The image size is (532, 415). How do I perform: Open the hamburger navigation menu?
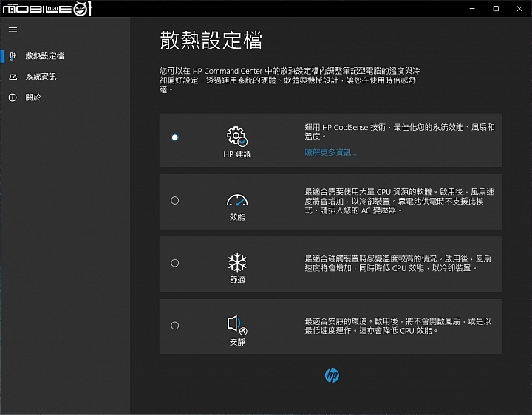point(13,30)
